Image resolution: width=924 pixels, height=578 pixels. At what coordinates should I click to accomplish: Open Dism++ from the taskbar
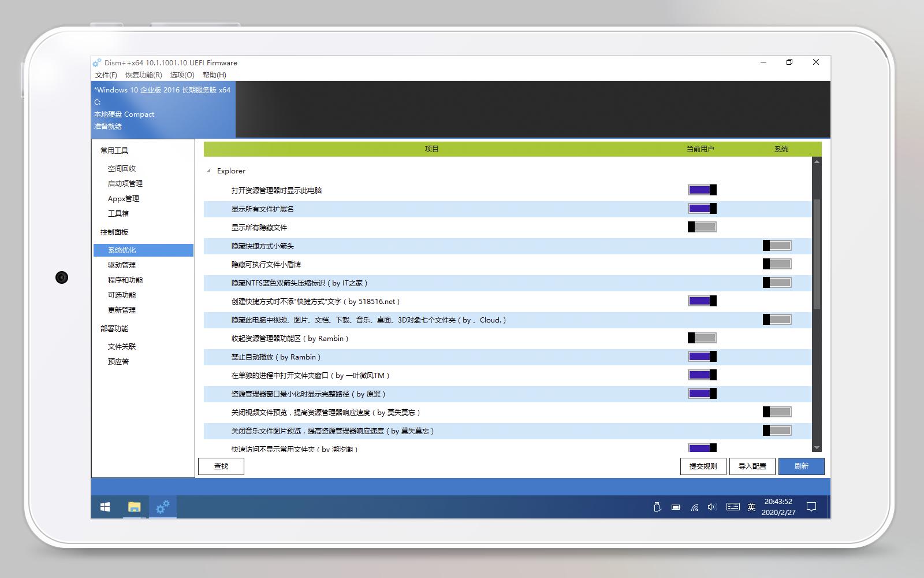point(162,506)
